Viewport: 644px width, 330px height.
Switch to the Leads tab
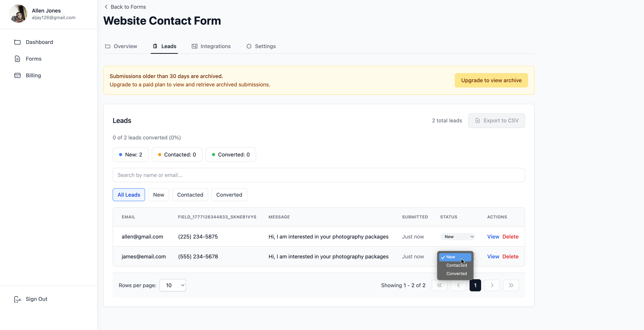[164, 46]
